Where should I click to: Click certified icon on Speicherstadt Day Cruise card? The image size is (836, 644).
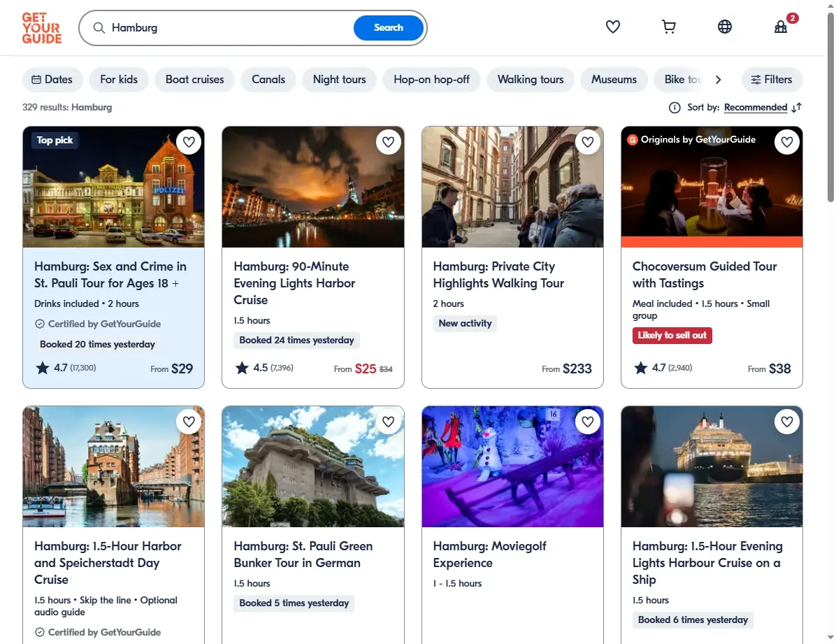click(x=39, y=632)
